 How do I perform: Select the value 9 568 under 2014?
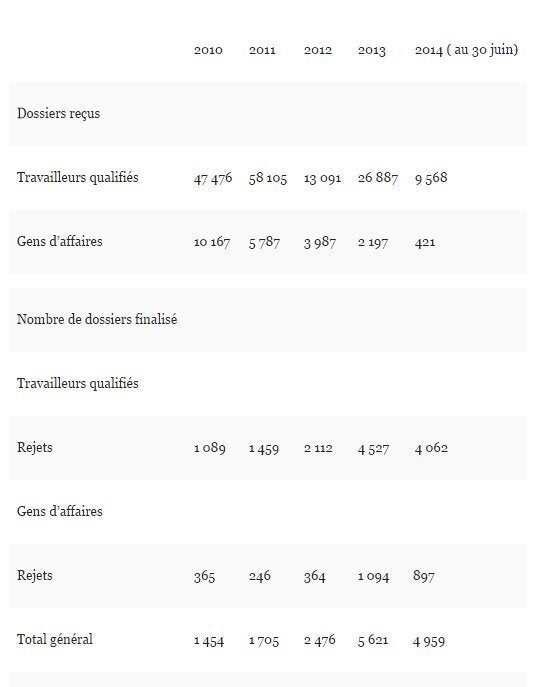431,178
